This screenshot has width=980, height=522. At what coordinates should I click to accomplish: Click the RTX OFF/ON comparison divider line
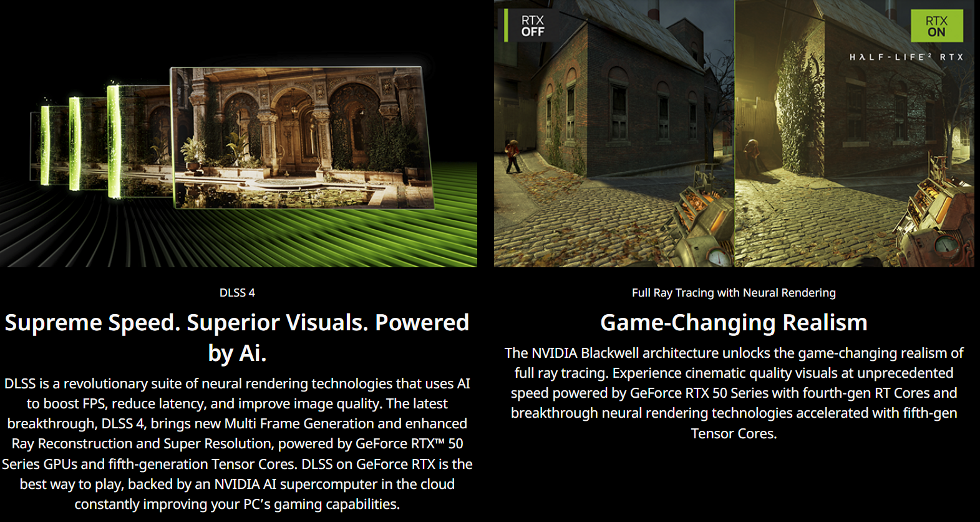pyautogui.click(x=734, y=134)
